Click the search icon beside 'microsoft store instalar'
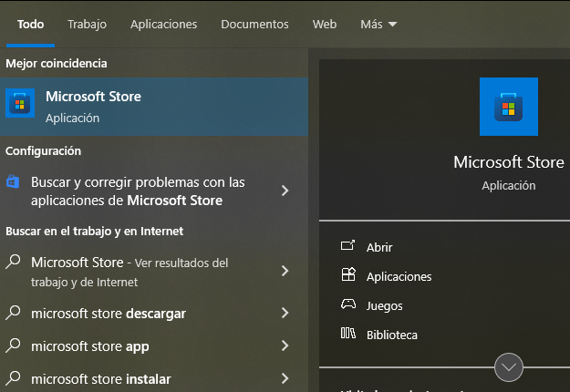Image resolution: width=570 pixels, height=392 pixels. [13, 377]
